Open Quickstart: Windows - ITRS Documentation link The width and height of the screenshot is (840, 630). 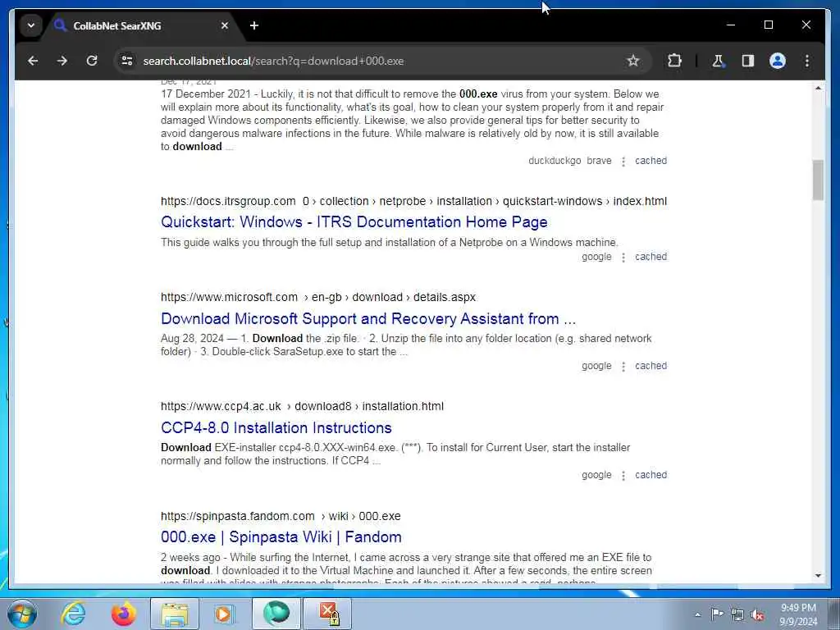(x=354, y=221)
